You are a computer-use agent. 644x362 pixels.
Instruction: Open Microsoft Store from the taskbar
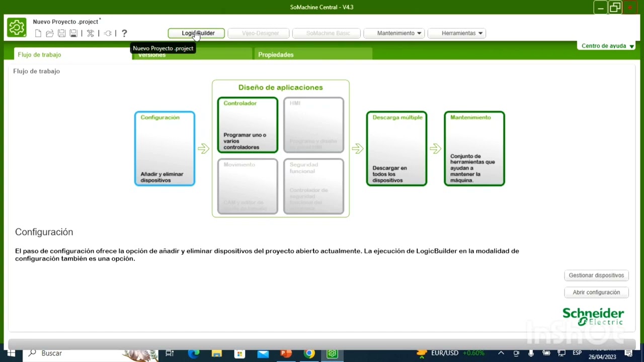click(x=240, y=353)
